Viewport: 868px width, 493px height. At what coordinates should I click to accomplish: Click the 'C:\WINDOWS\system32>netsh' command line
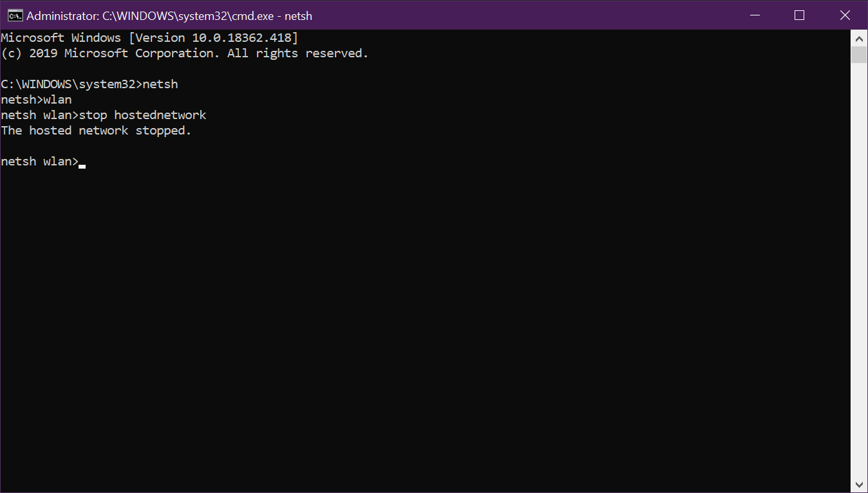pyautogui.click(x=89, y=84)
